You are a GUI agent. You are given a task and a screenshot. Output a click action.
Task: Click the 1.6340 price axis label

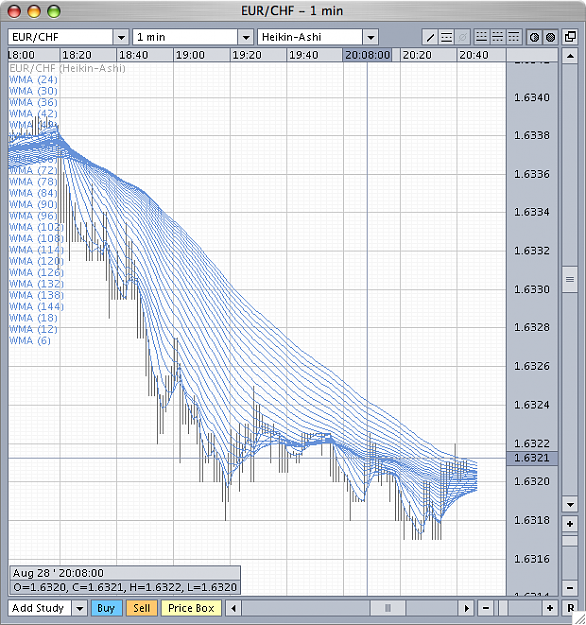point(532,98)
